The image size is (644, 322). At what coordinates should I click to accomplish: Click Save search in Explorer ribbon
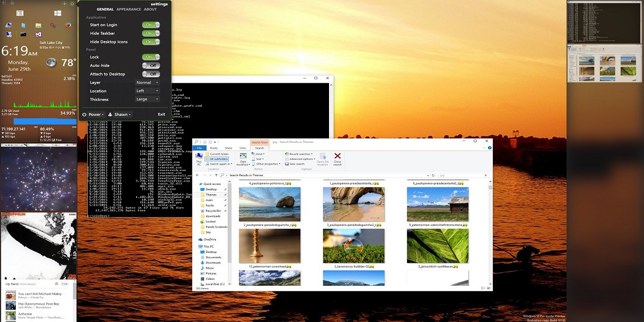click(294, 164)
